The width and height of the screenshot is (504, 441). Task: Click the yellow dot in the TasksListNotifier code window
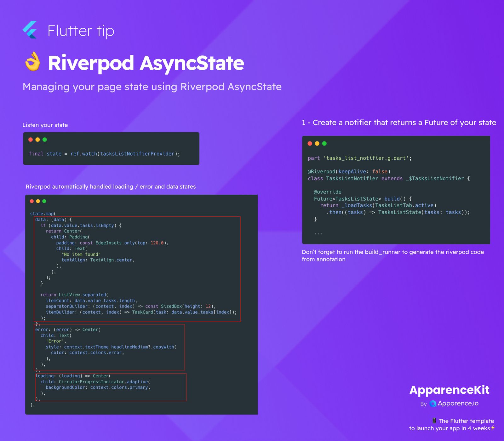click(317, 144)
